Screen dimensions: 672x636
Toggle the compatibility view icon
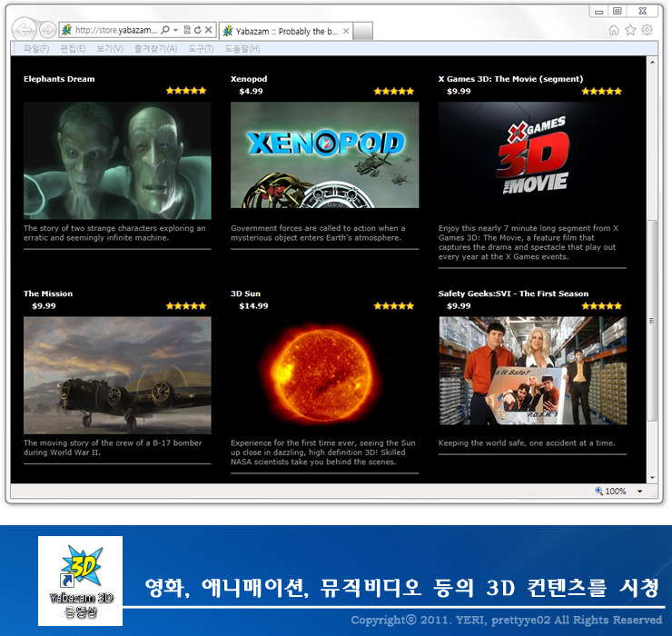tap(187, 30)
